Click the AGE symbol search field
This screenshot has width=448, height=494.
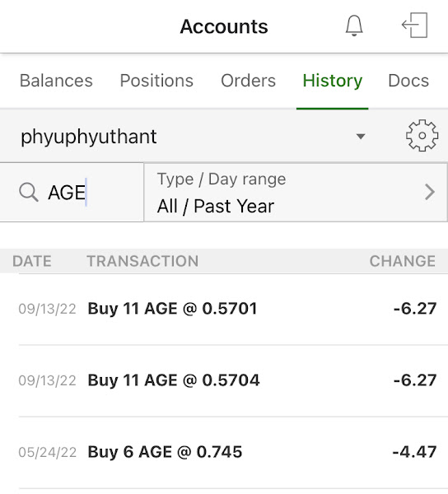[72, 192]
